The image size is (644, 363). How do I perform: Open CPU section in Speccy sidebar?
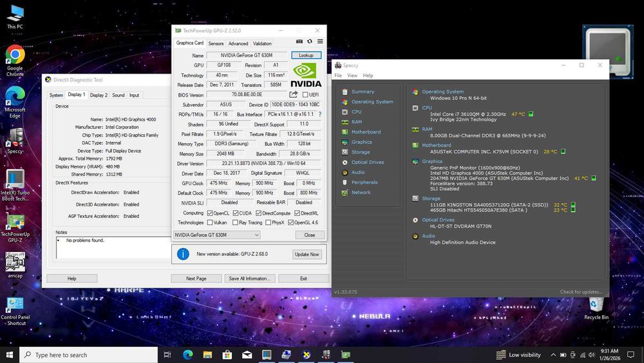(356, 112)
